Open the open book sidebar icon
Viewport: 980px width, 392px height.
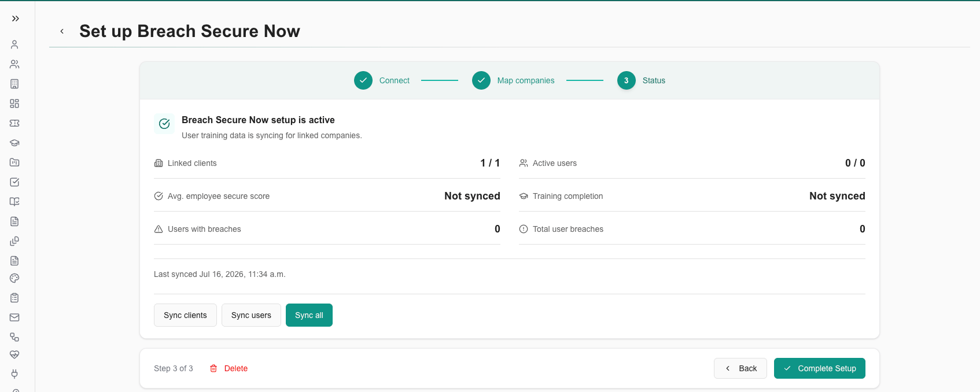click(x=14, y=202)
